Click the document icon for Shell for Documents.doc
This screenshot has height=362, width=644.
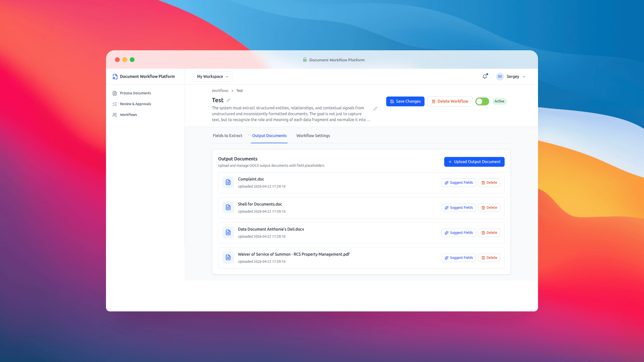pyautogui.click(x=228, y=207)
